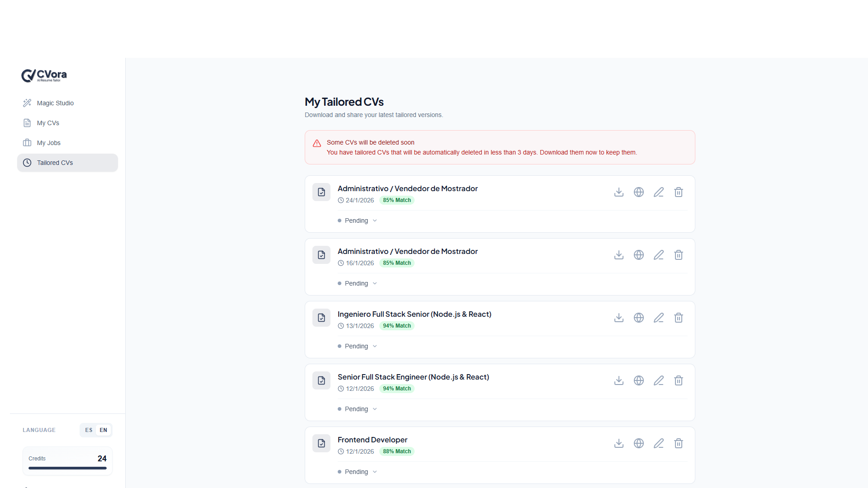The image size is (868, 488).
Task: Delete the Senior Full Stack Engineer CV
Action: 679,380
